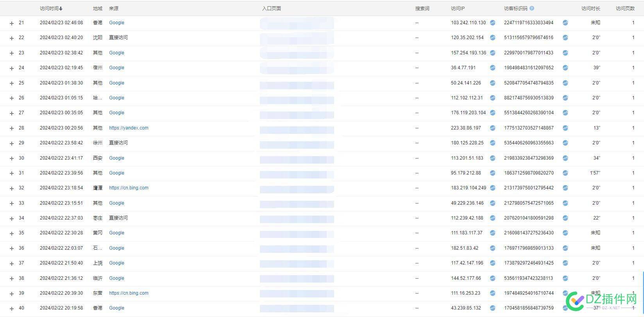The width and height of the screenshot is (644, 317).
Task: Open Google source link in row 21
Action: [116, 23]
